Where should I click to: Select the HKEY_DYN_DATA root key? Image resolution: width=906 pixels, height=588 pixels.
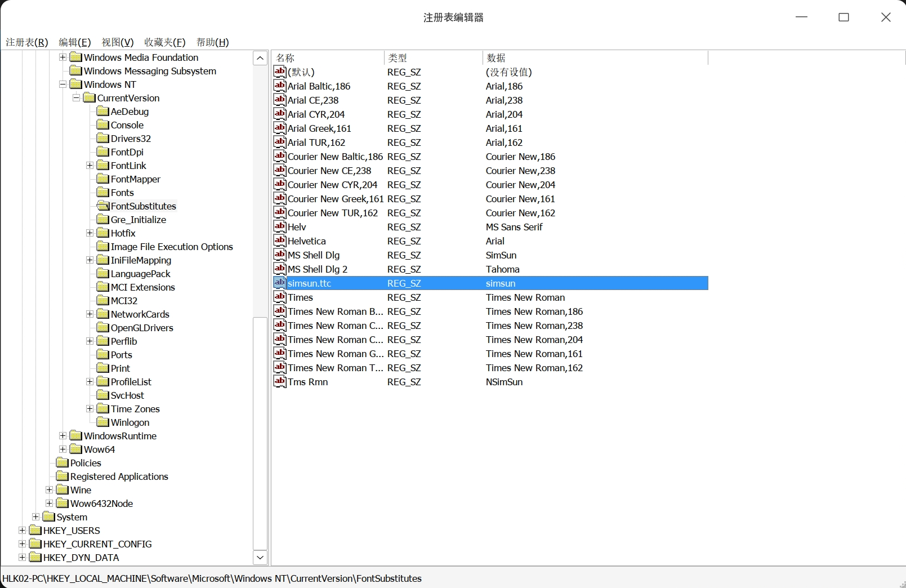pyautogui.click(x=81, y=558)
